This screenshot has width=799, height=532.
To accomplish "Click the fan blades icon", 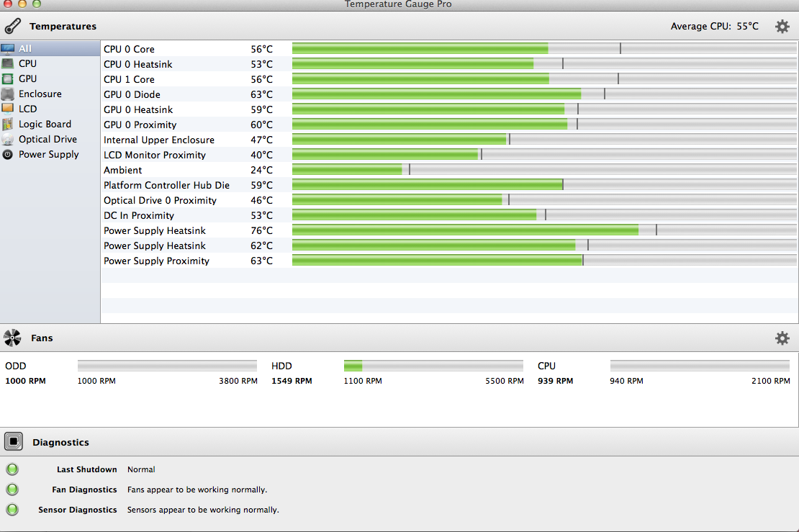I will click(12, 338).
